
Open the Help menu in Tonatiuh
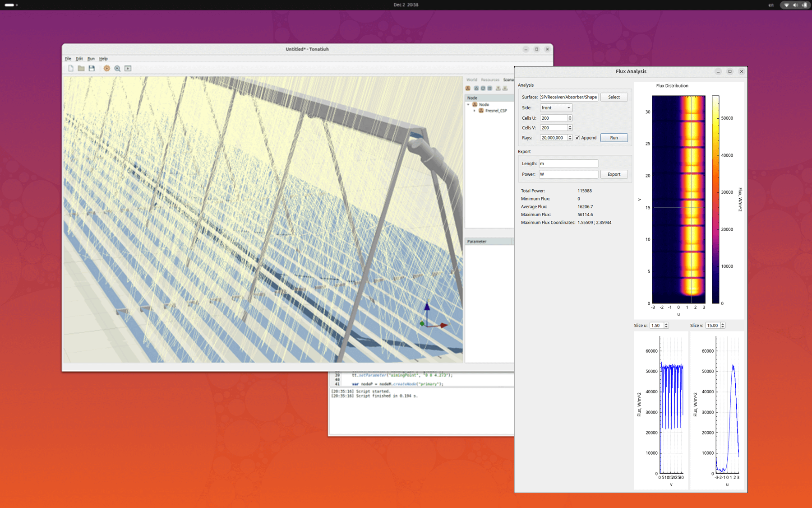tap(103, 59)
